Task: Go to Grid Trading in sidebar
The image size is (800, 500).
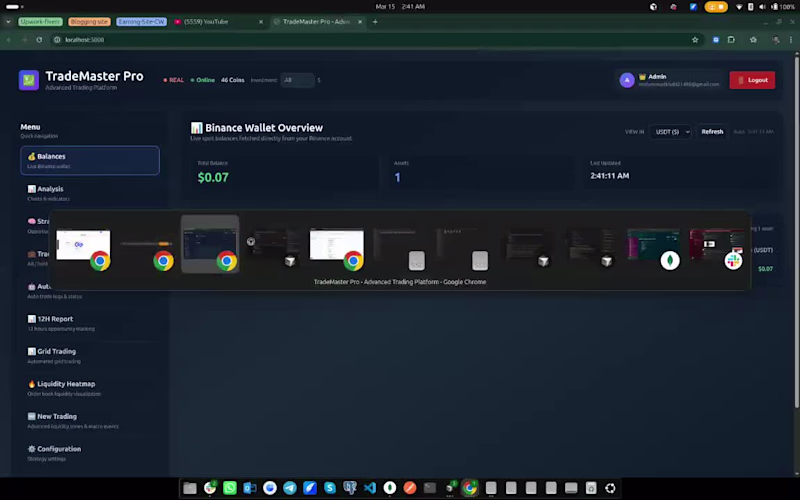Action: (90, 356)
